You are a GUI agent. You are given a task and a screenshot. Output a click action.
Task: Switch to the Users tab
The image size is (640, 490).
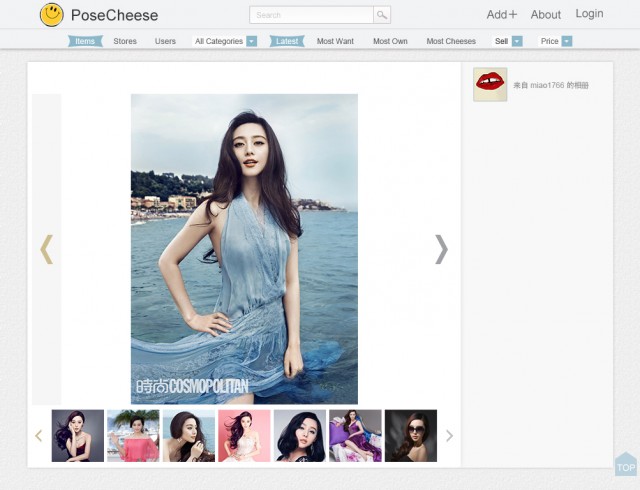[165, 41]
